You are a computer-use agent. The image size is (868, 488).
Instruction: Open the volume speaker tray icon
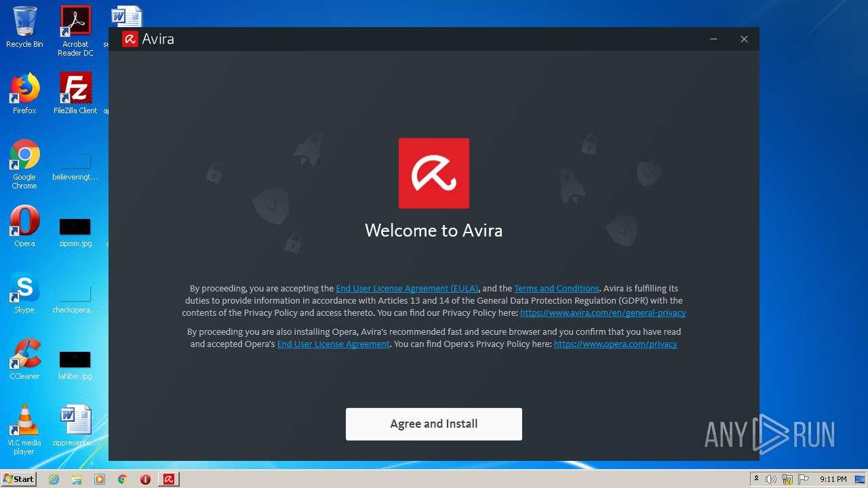[x=771, y=479]
